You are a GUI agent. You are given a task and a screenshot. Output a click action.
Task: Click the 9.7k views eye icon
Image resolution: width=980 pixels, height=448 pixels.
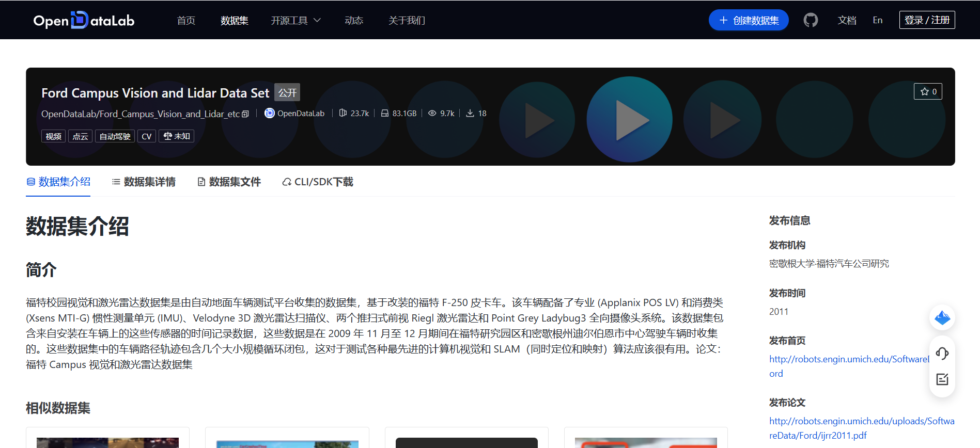point(432,113)
